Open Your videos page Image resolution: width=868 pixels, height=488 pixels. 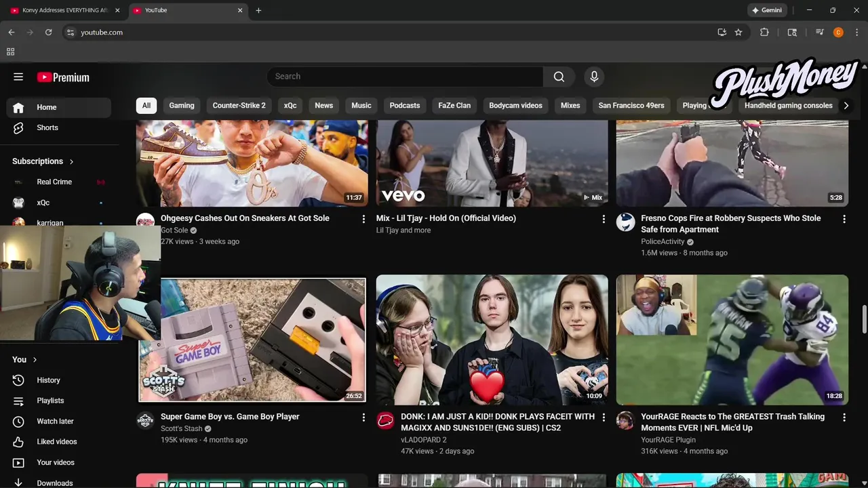[x=59, y=462]
